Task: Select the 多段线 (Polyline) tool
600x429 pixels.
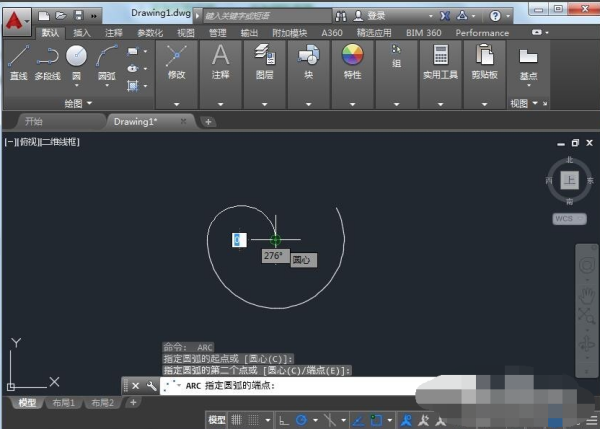Action: click(x=47, y=60)
